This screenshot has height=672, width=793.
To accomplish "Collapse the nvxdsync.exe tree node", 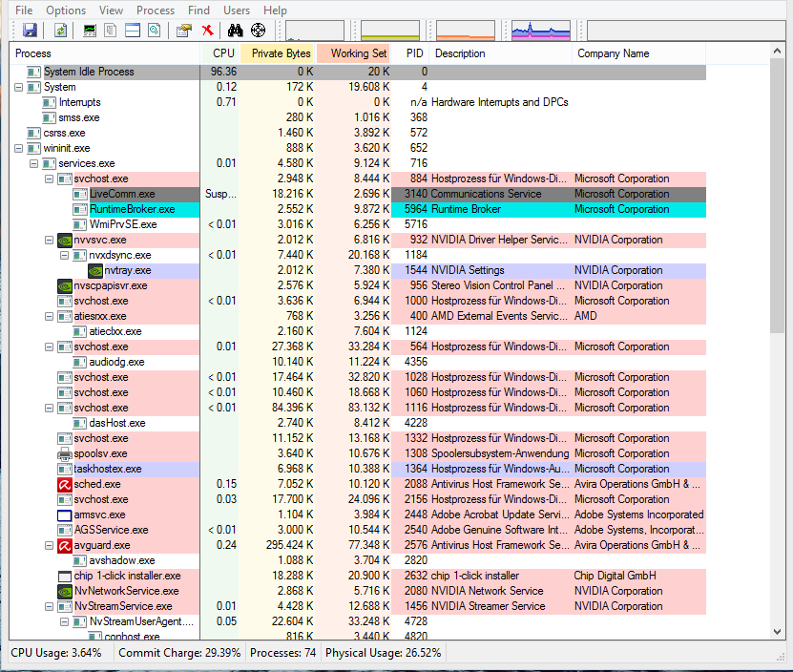I will 64,255.
